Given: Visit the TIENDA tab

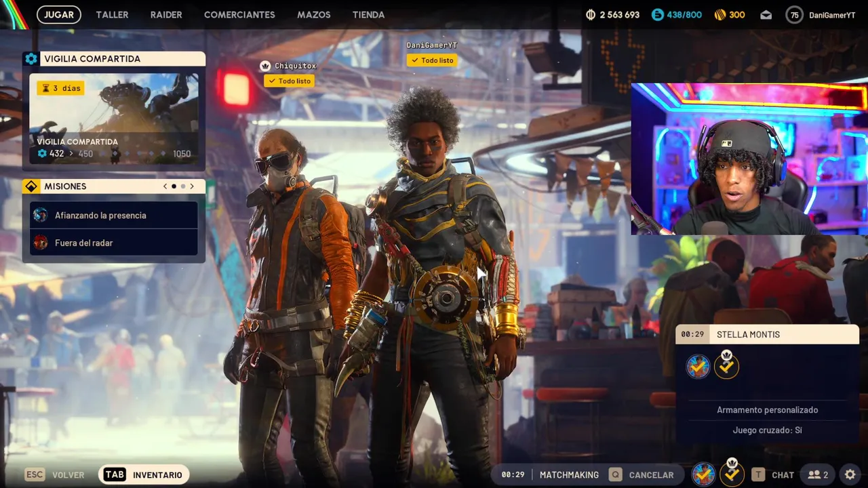Looking at the screenshot, I should click(368, 14).
